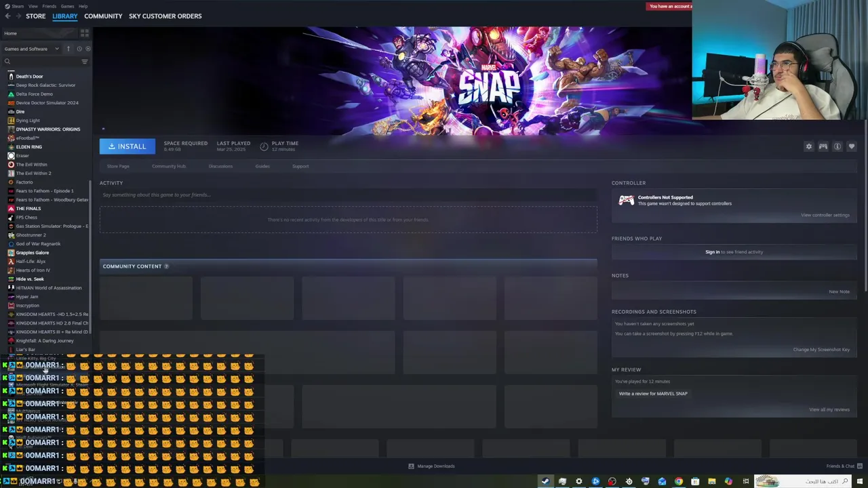Select Hearts of Iron IV in the list

point(33,270)
